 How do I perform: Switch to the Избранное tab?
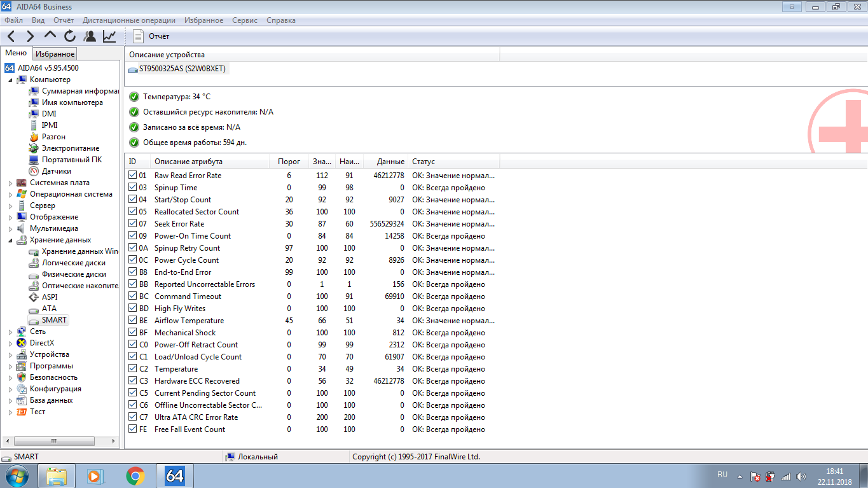(x=55, y=54)
